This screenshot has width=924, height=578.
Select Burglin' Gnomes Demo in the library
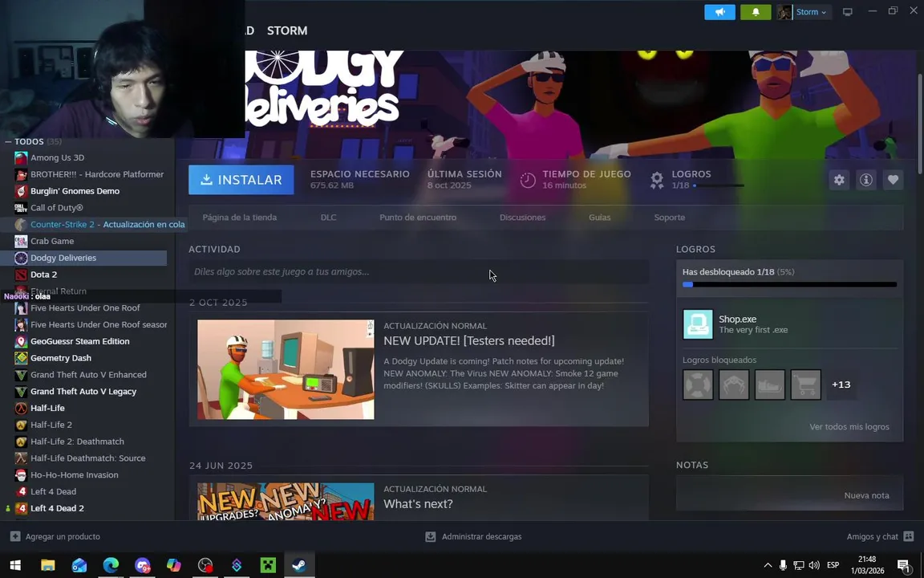pos(75,191)
